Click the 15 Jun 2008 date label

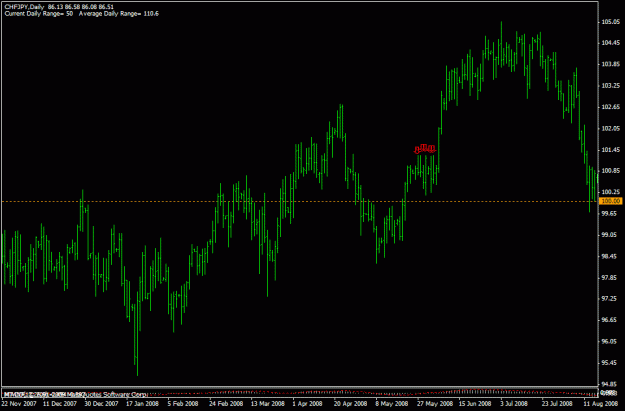[x=476, y=403]
